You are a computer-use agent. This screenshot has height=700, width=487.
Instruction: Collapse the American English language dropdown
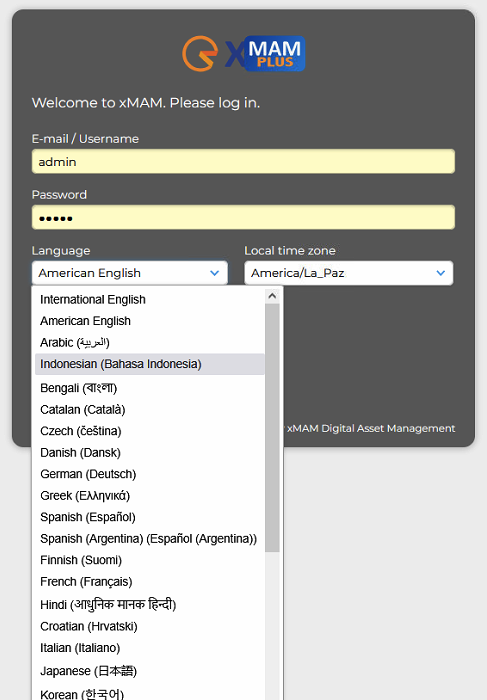click(130, 273)
